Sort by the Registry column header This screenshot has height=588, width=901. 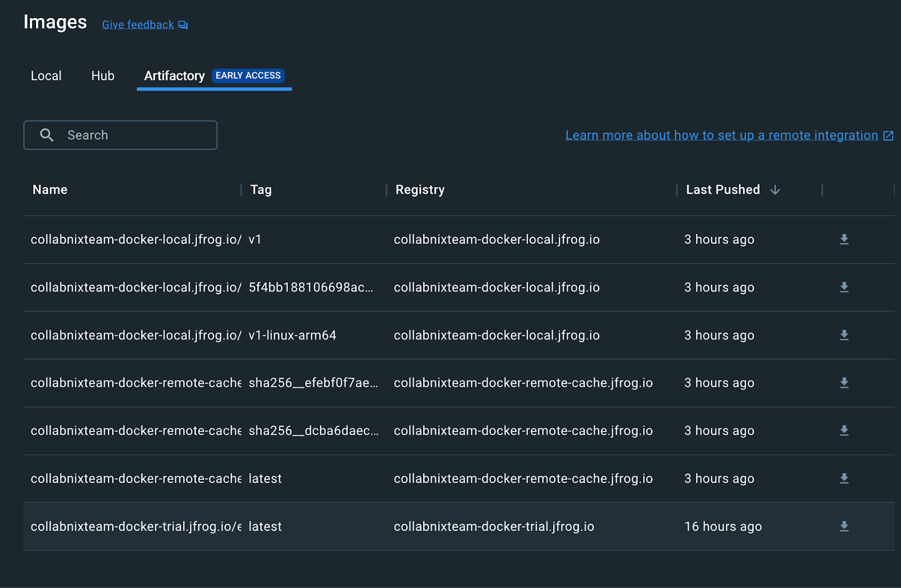(420, 190)
